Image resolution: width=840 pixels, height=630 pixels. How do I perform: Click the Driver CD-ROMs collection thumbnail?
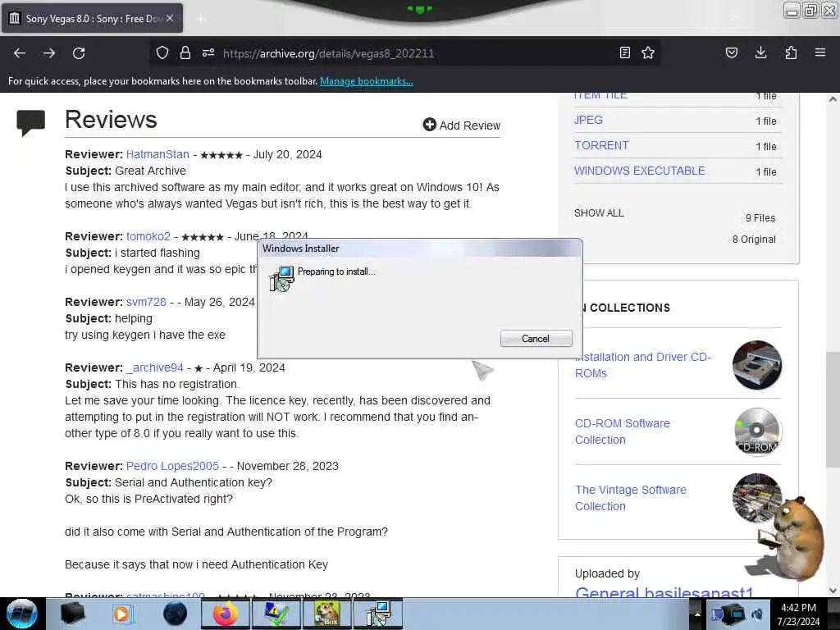pyautogui.click(x=756, y=365)
